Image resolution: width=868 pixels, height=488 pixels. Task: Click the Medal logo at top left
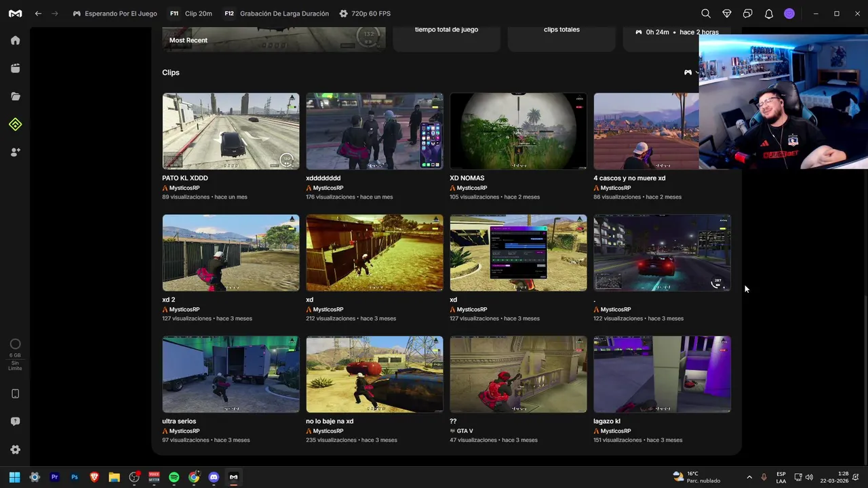(x=15, y=14)
